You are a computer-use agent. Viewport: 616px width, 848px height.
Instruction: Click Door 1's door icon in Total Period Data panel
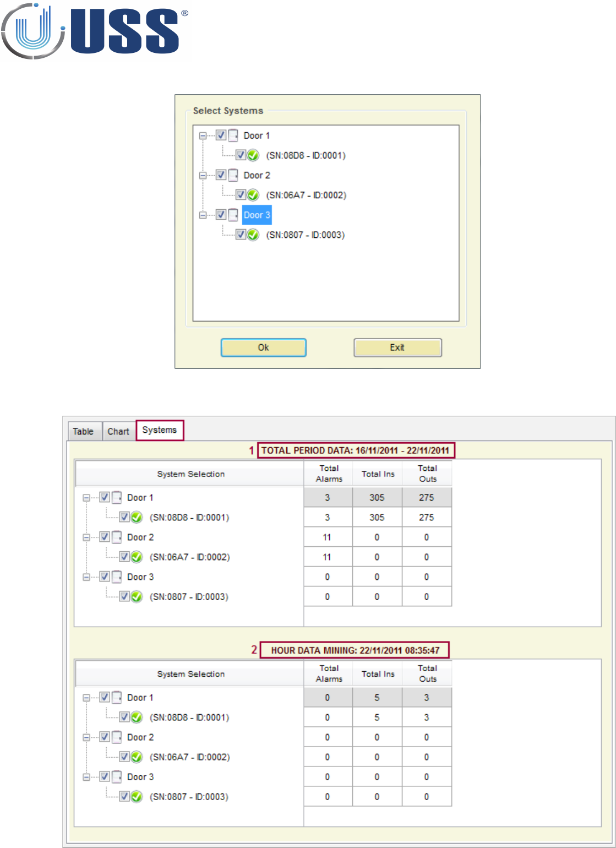[117, 498]
